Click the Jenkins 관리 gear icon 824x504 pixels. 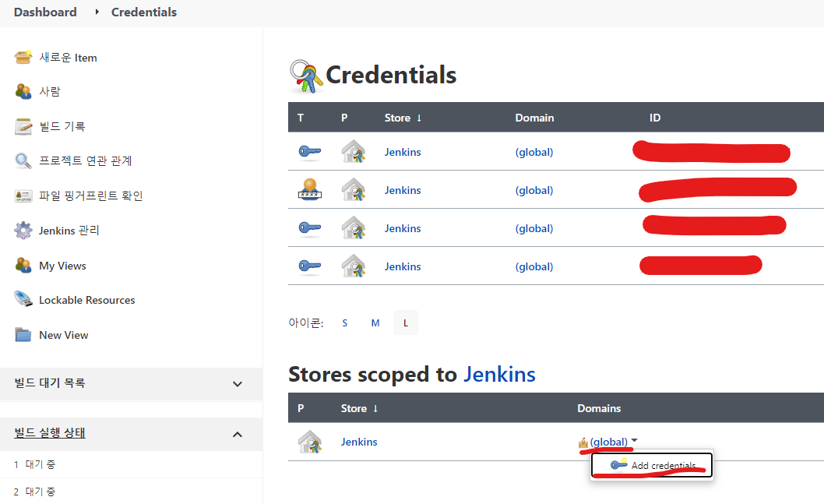[23, 231]
